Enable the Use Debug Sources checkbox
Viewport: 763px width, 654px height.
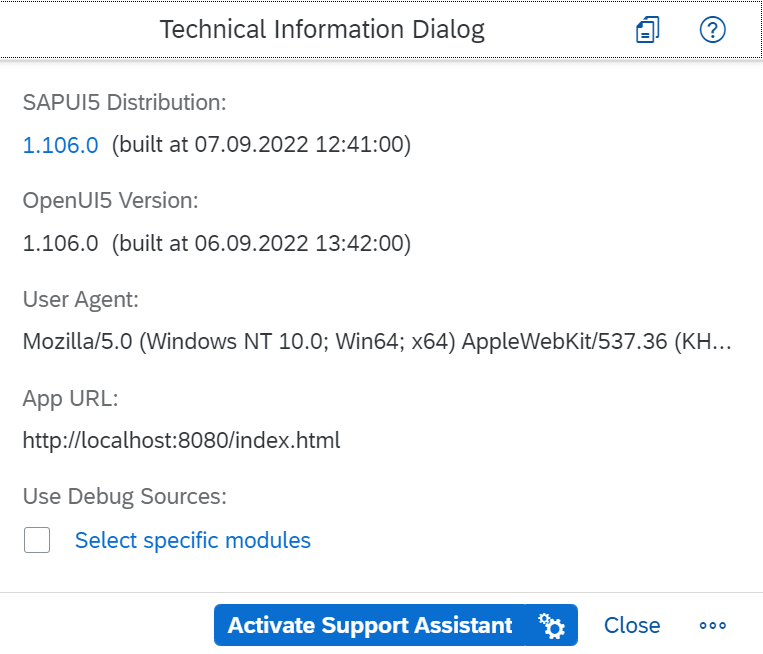37,540
